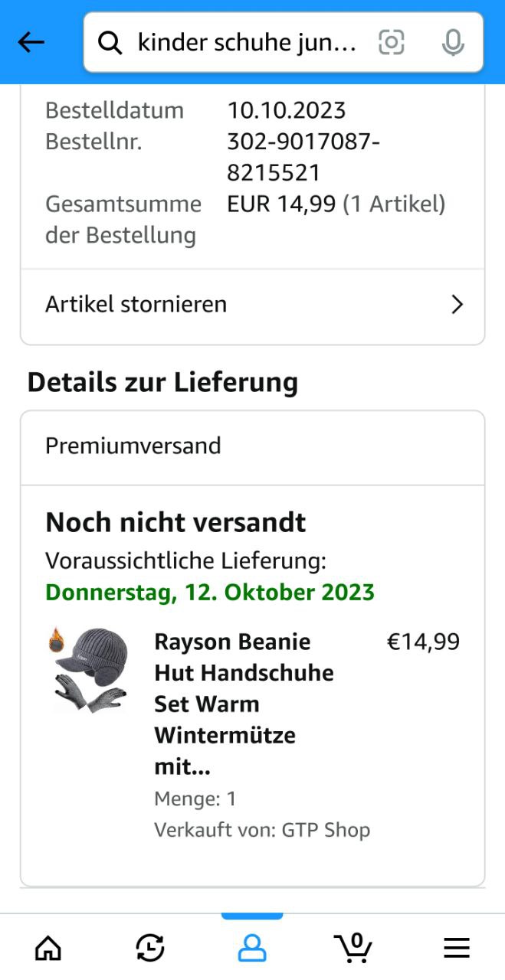Tap the back arrow icon
Screen dimensions: 505x980
pos(31,43)
